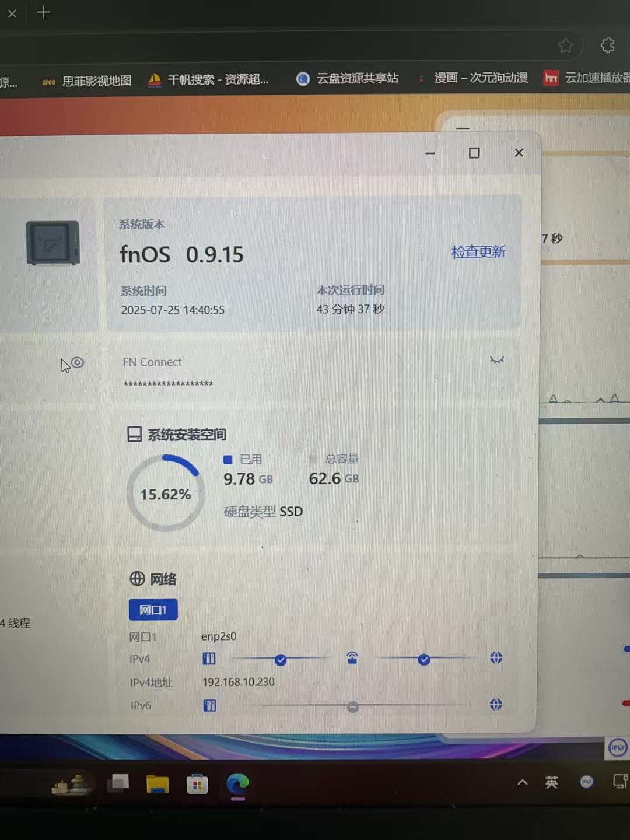Click the used space value 9.78 GB
Screen dimensions: 630x840
(x=248, y=479)
